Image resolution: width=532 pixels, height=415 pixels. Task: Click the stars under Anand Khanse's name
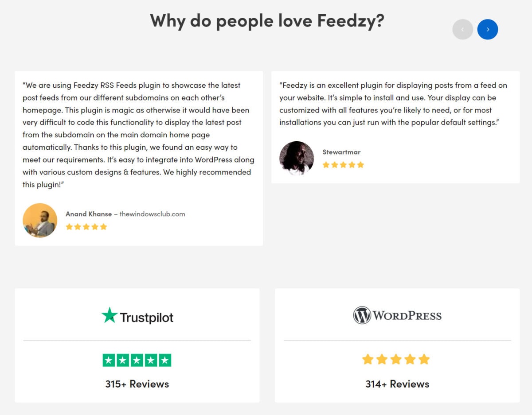tap(86, 226)
